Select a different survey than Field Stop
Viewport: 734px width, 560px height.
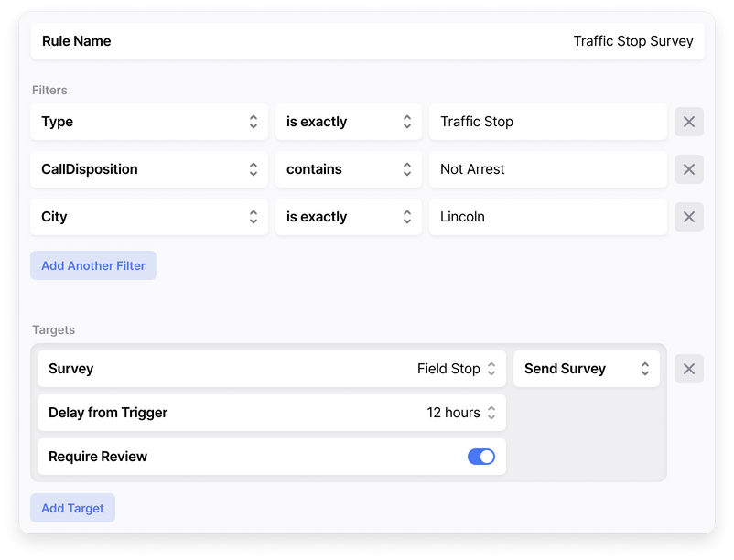click(x=456, y=369)
